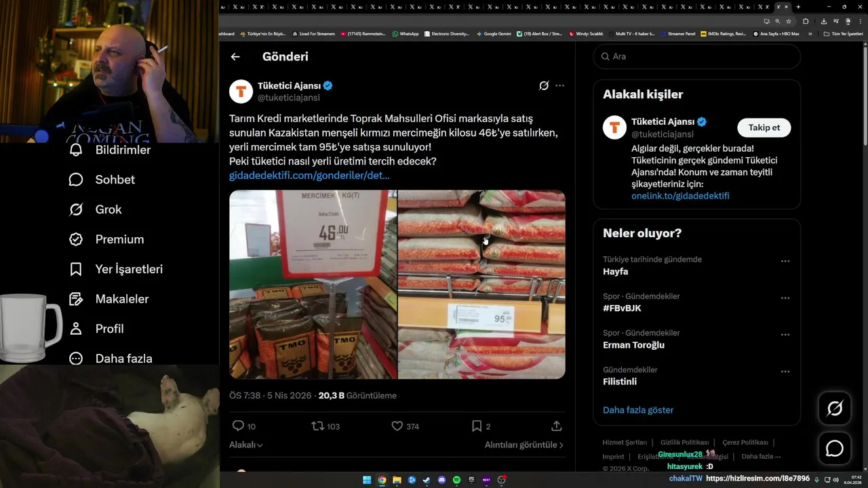Click the Grok icon on the post header
868x488 pixels.
point(543,85)
